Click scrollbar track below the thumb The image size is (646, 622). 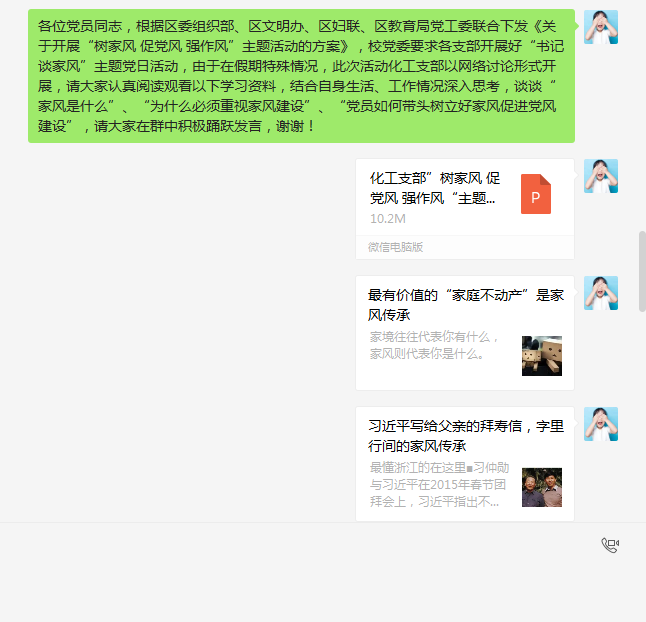click(x=642, y=416)
